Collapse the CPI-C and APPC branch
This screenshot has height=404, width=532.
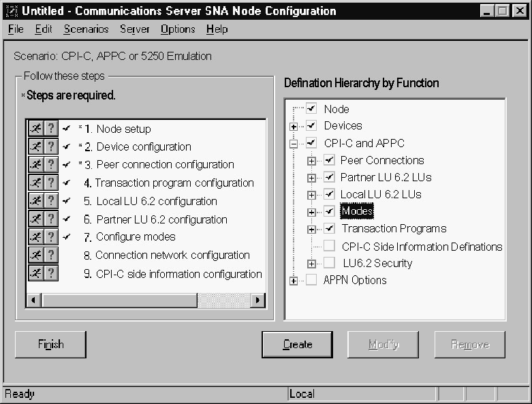[294, 143]
